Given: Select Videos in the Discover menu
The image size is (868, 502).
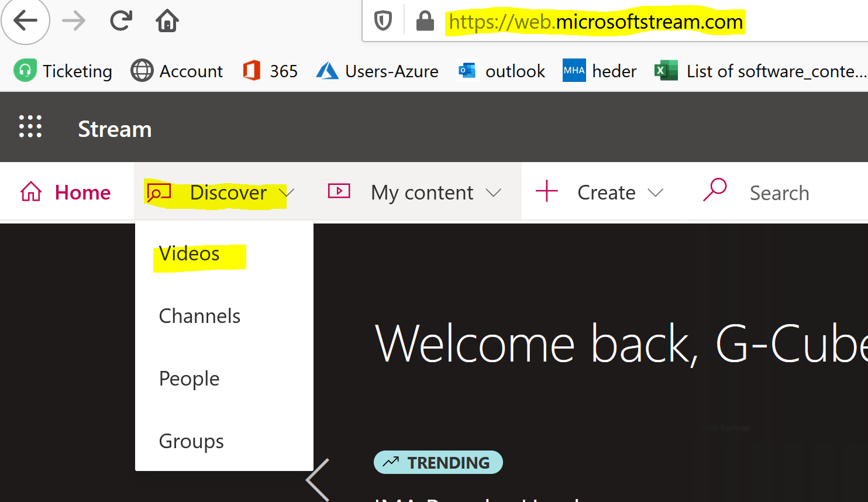Looking at the screenshot, I should [x=224, y=254].
